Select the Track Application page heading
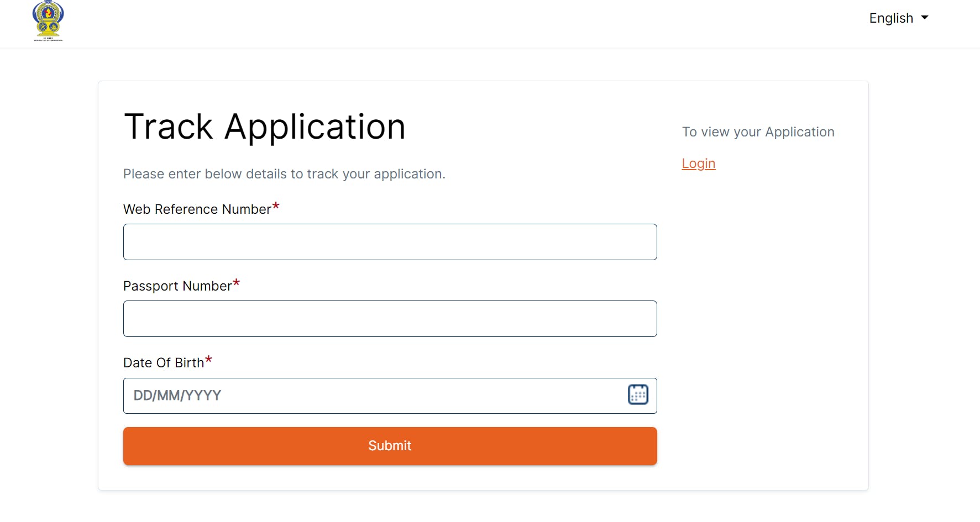980x522 pixels. click(264, 126)
